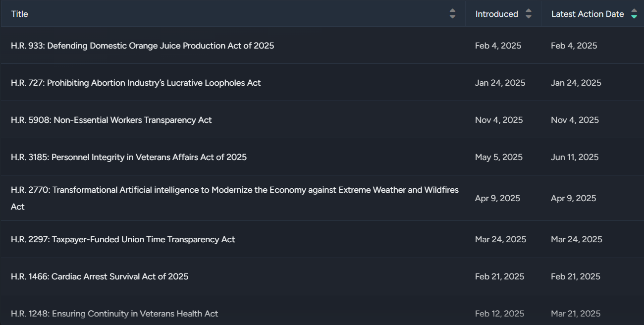This screenshot has width=644, height=325.
Task: Select H.R. 3185 Personnel Integrity in Veterans Affairs
Action: (129, 157)
